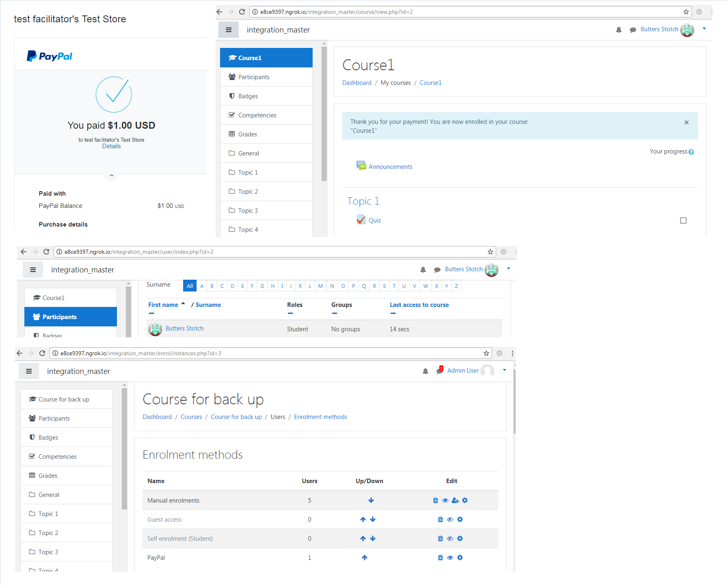This screenshot has height=585, width=728.
Task: Click enrolment window sidebar scrollbar
Action: 124,449
